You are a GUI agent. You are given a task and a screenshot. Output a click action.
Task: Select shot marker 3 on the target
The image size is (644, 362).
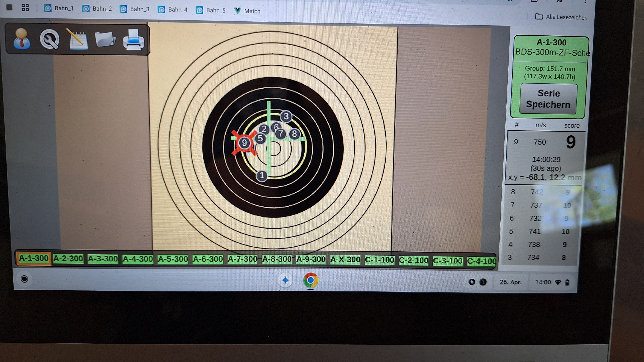[286, 116]
